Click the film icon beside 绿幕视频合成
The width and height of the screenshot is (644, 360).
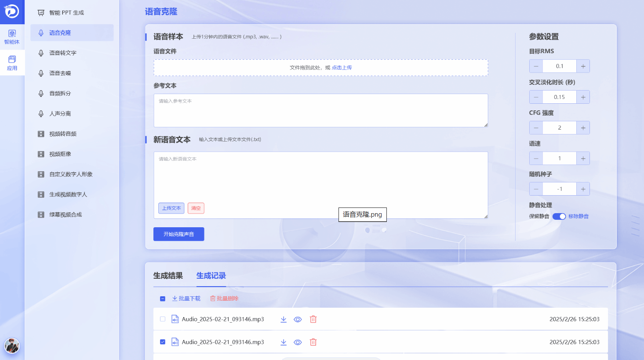pyautogui.click(x=41, y=215)
